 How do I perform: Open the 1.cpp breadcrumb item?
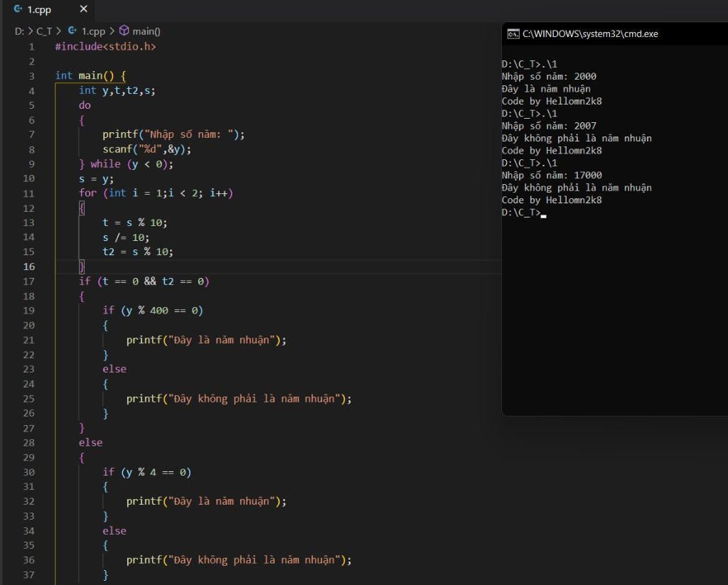coord(93,31)
